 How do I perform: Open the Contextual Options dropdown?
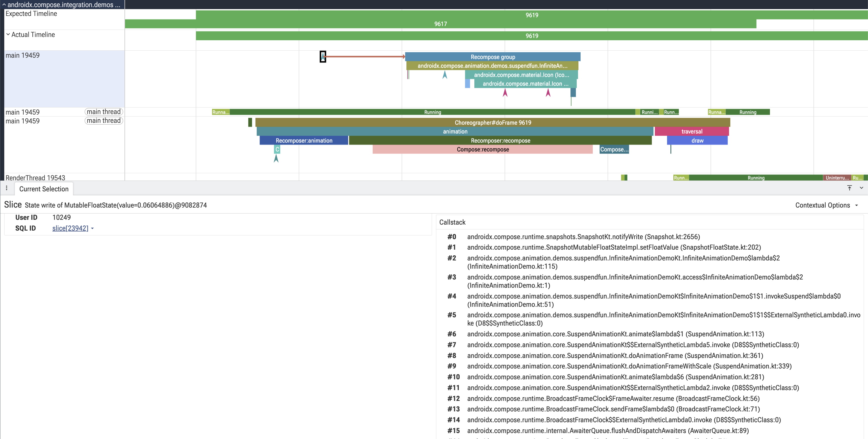tap(827, 205)
